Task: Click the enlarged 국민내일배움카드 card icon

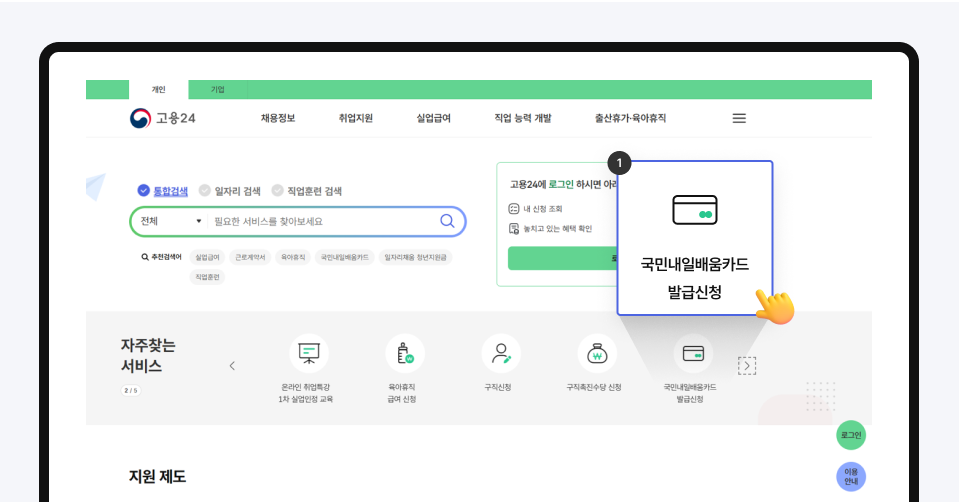Action: [695, 210]
